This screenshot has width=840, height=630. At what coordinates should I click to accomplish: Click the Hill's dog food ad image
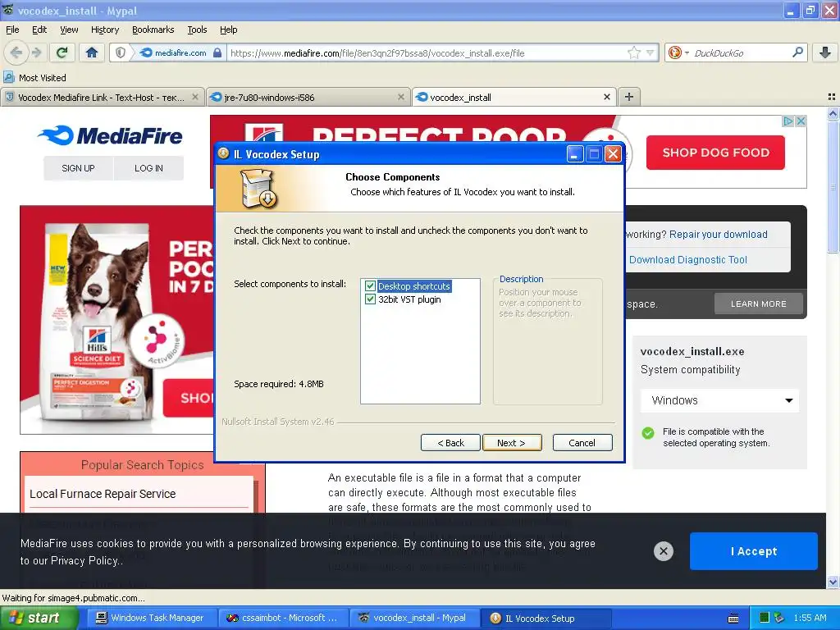pos(116,320)
